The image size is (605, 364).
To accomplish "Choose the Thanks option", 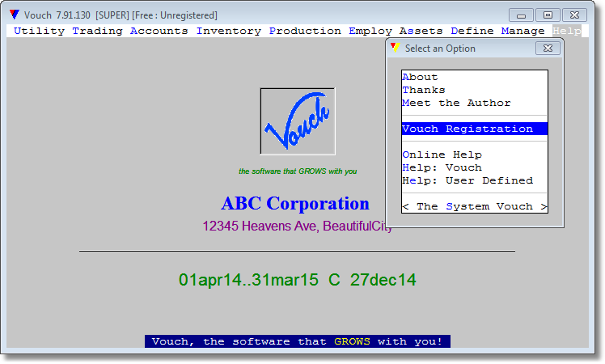I will tap(475, 90).
